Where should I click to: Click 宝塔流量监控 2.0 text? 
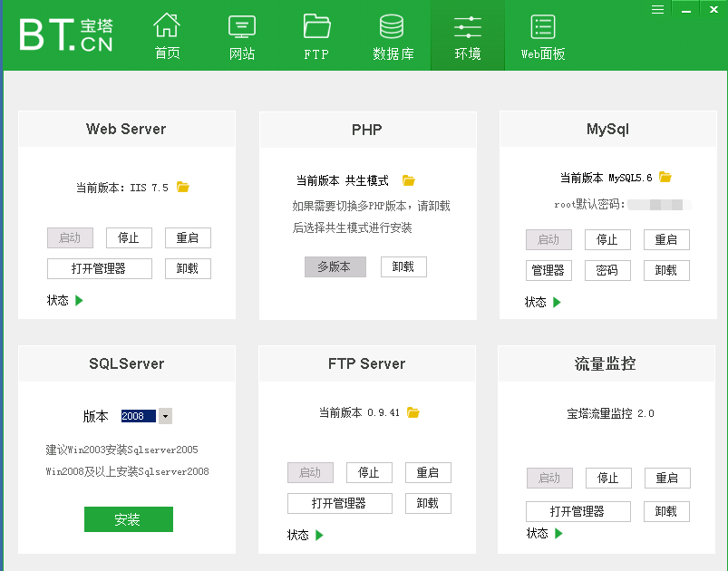(x=610, y=413)
